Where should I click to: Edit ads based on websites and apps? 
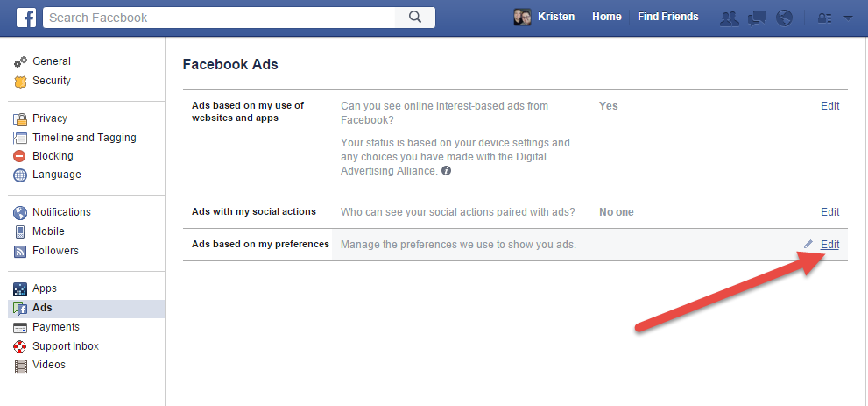tap(829, 105)
